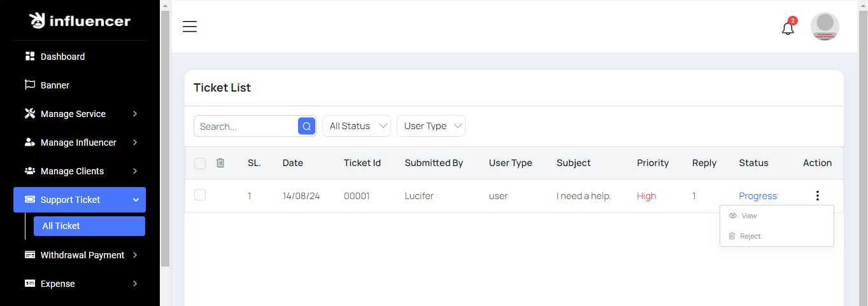Open the notification bell
Screen dimensions: 868x306
(788, 28)
